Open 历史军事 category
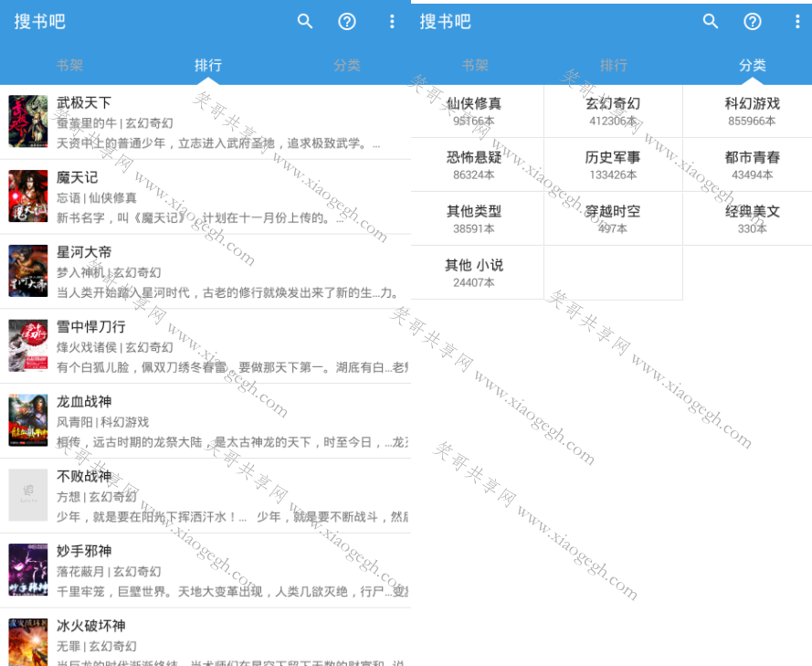812x666 pixels. 613,164
